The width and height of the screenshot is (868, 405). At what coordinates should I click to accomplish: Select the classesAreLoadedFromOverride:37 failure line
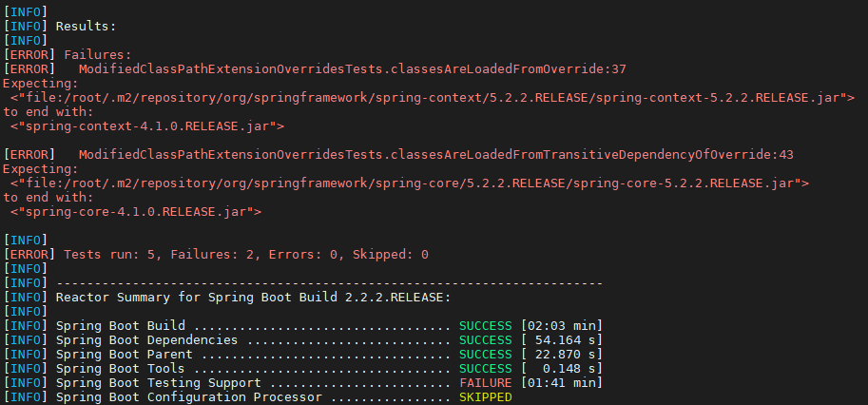pyautogui.click(x=352, y=69)
